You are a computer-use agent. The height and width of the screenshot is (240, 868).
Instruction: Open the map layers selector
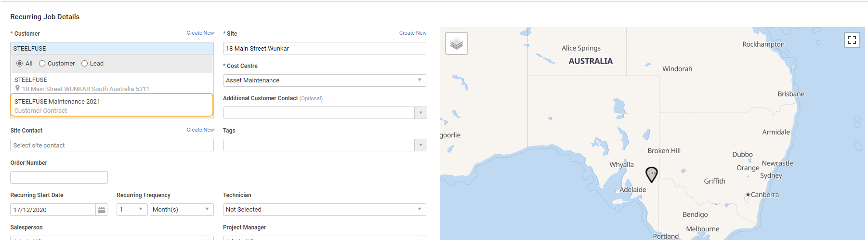[456, 44]
